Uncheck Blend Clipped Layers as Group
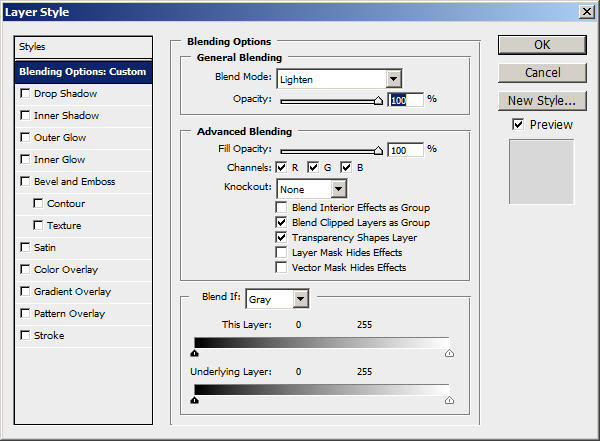The image size is (600, 441). coord(281,222)
